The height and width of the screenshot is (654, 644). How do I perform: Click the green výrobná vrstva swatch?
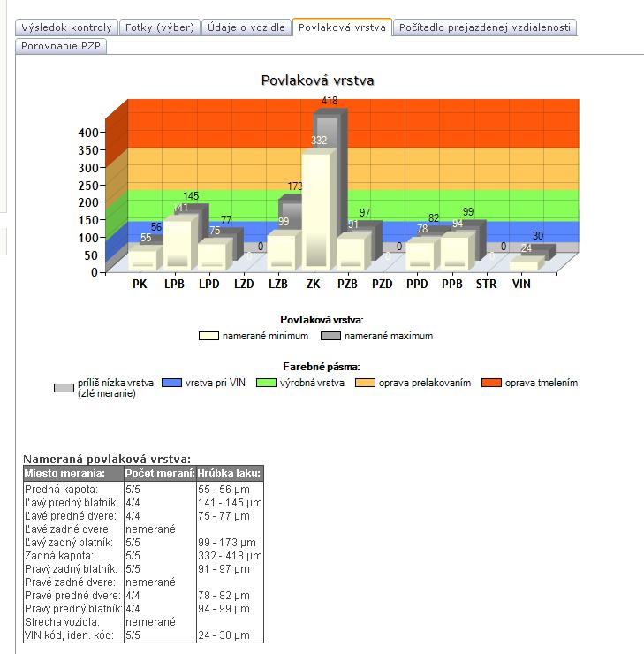(267, 383)
